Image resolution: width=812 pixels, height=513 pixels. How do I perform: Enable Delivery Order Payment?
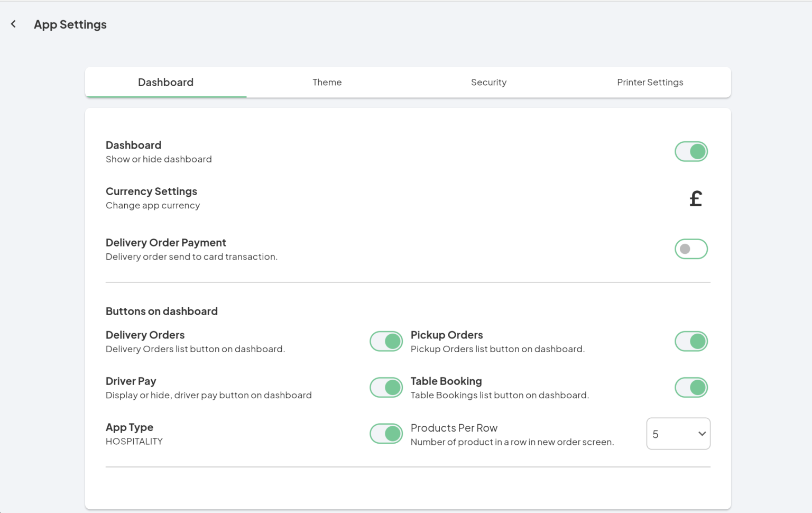point(691,249)
